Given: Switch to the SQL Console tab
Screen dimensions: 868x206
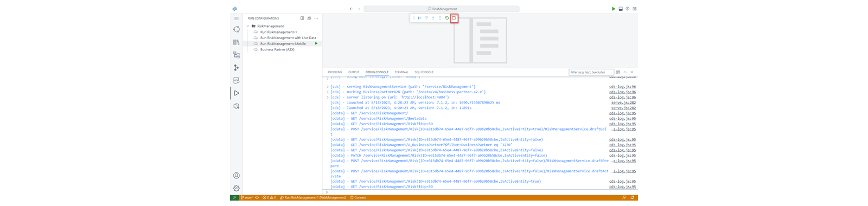Looking at the screenshot, I should click(x=424, y=72).
